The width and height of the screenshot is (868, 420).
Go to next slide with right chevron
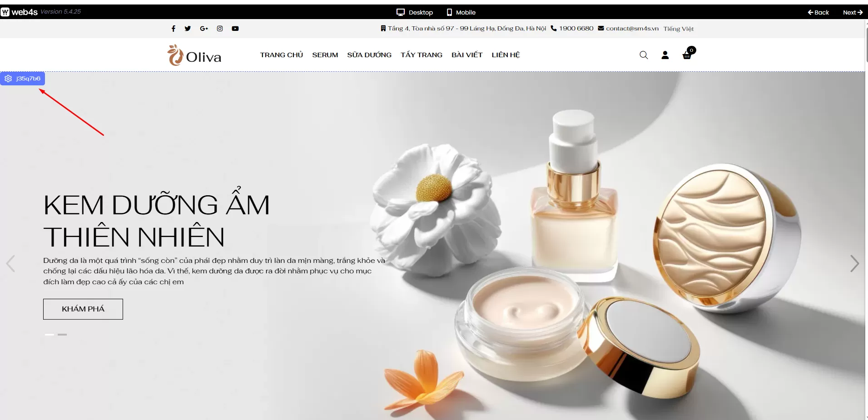click(854, 263)
